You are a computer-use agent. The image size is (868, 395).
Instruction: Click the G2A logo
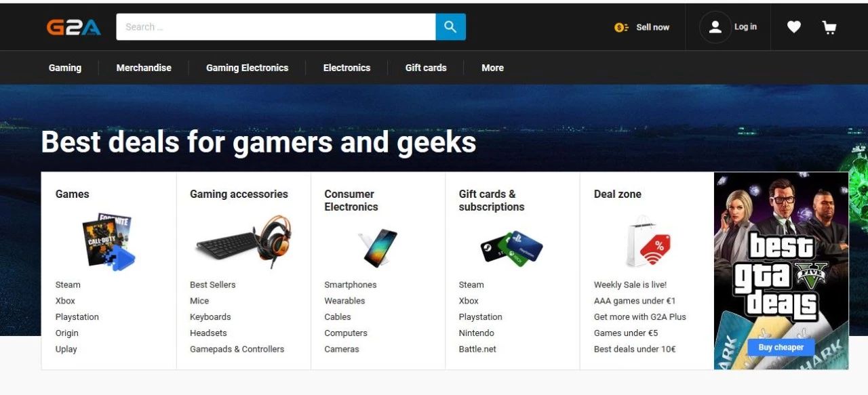pyautogui.click(x=74, y=27)
